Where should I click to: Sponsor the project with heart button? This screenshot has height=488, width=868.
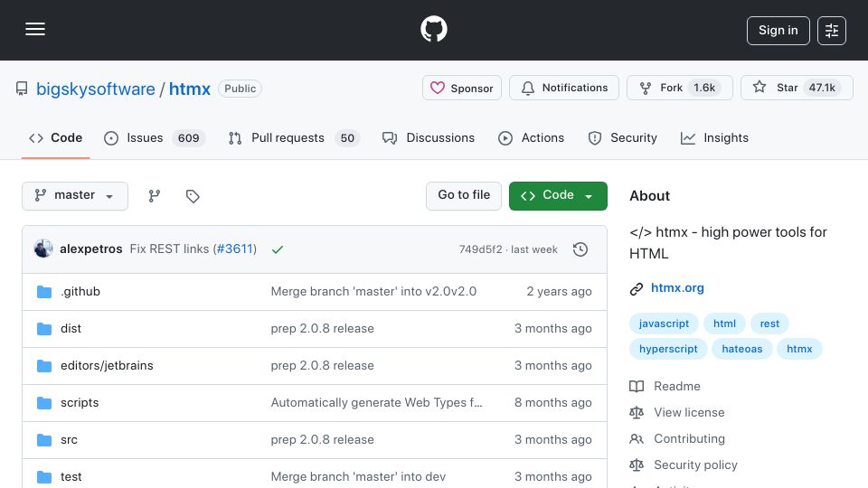pyautogui.click(x=462, y=88)
